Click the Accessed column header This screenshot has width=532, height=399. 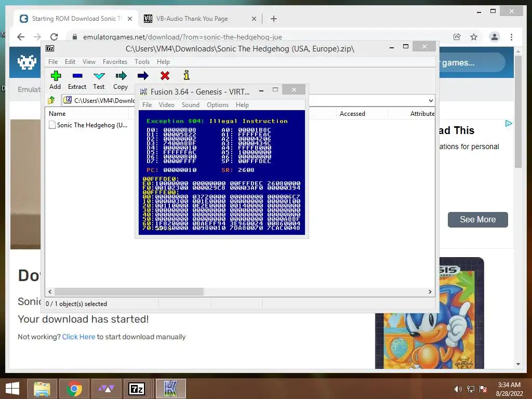352,114
